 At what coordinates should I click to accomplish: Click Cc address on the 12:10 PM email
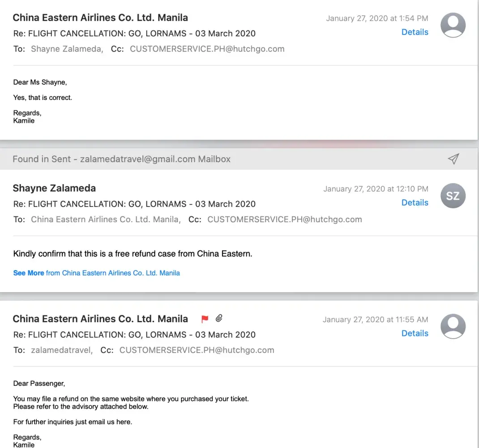pos(284,220)
